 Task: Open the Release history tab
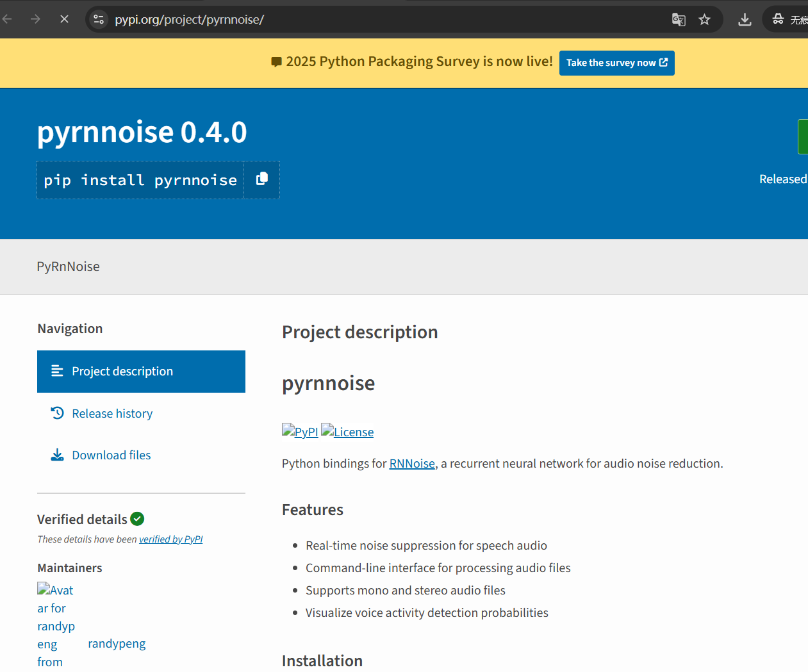(112, 414)
